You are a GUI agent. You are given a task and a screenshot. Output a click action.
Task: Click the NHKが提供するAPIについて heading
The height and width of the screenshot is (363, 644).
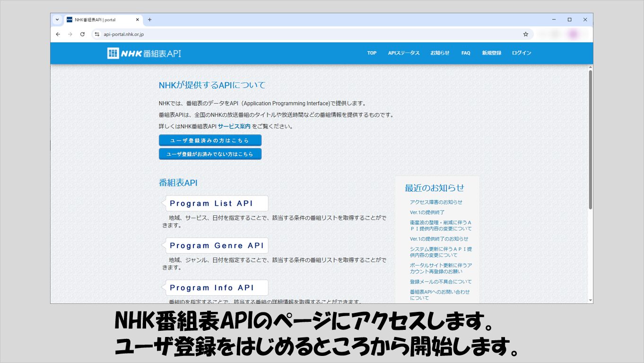[212, 85]
